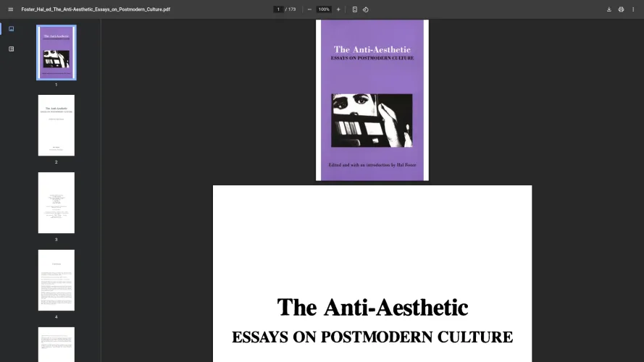The width and height of the screenshot is (644, 362).
Task: Show the document outline view
Action: tap(11, 49)
